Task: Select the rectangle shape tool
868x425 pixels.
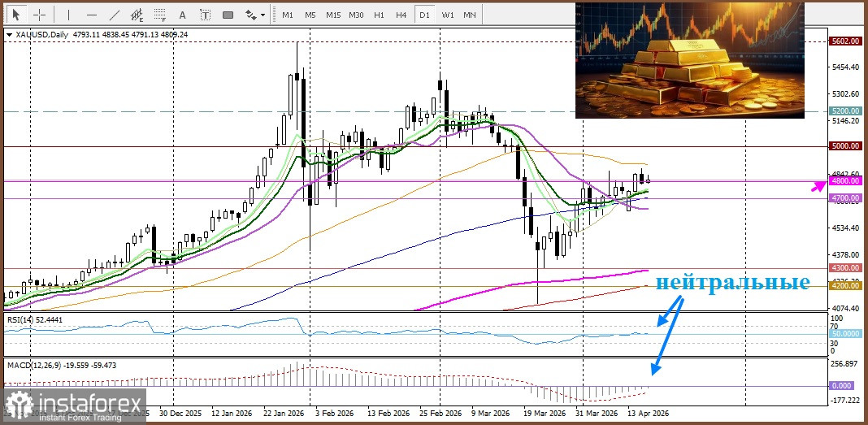Action: pyautogui.click(x=228, y=15)
